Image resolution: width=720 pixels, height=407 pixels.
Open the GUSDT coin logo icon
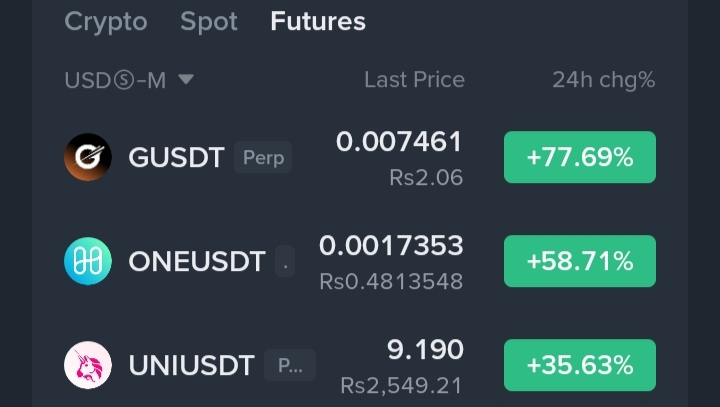[x=88, y=157]
